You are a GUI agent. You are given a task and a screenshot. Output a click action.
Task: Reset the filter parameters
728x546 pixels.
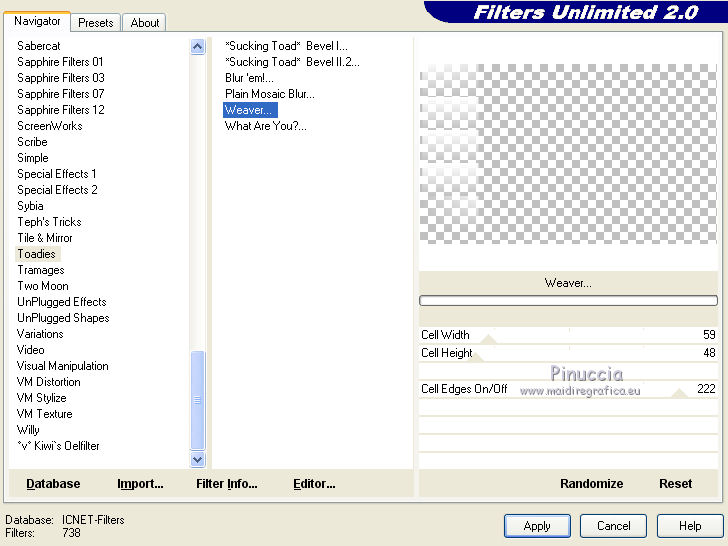(x=676, y=484)
